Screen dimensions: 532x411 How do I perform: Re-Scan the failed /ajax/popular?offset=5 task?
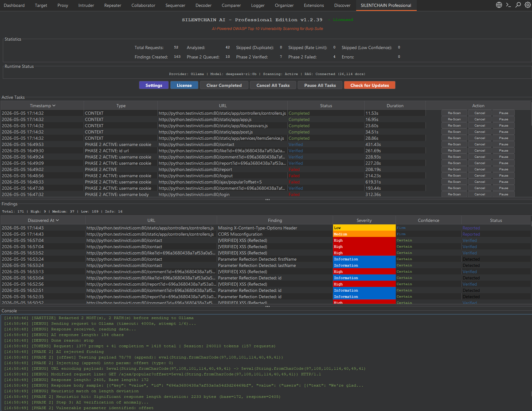(x=454, y=182)
